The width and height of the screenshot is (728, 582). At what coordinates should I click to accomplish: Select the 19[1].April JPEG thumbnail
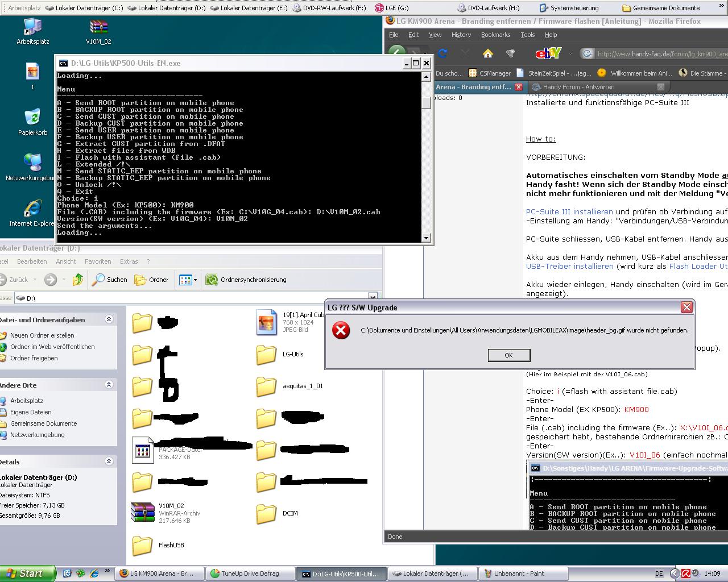pyautogui.click(x=266, y=322)
